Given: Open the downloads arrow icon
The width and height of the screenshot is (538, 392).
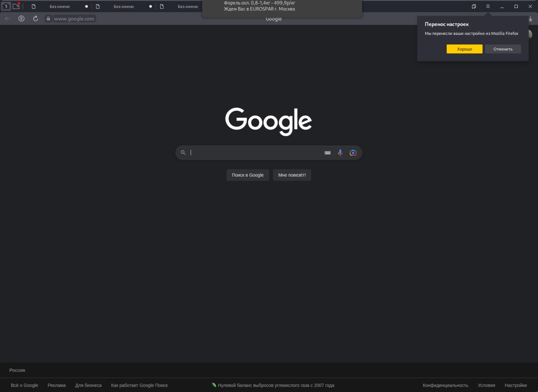Looking at the screenshot, I should 530,19.
